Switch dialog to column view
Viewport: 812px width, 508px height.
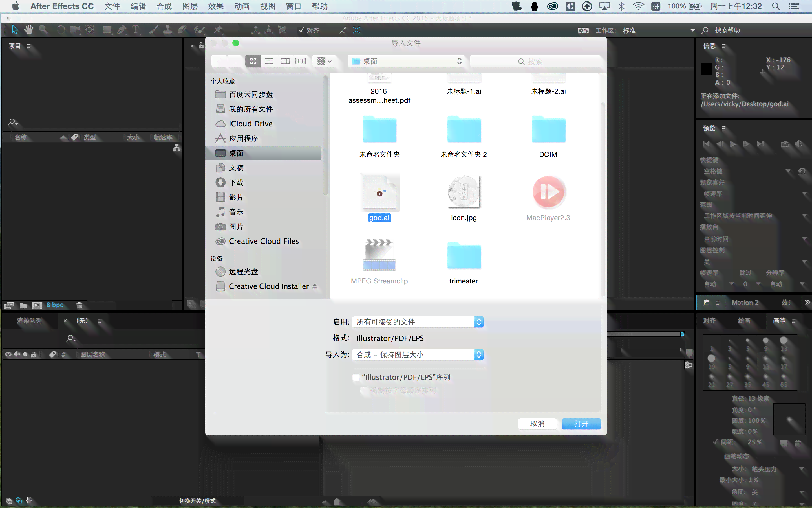[x=285, y=61]
